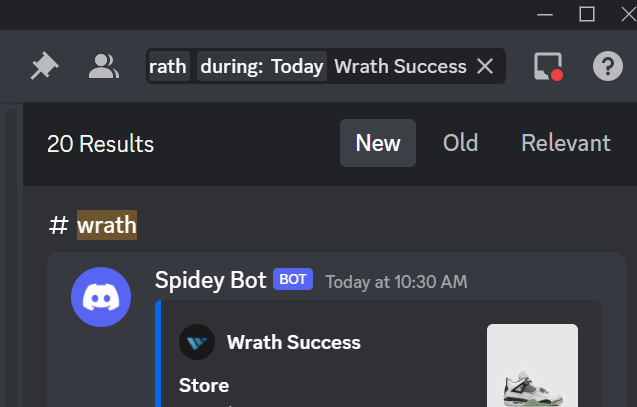637x407 pixels.
Task: Open the sneaker thumbnail image
Action: point(532,366)
